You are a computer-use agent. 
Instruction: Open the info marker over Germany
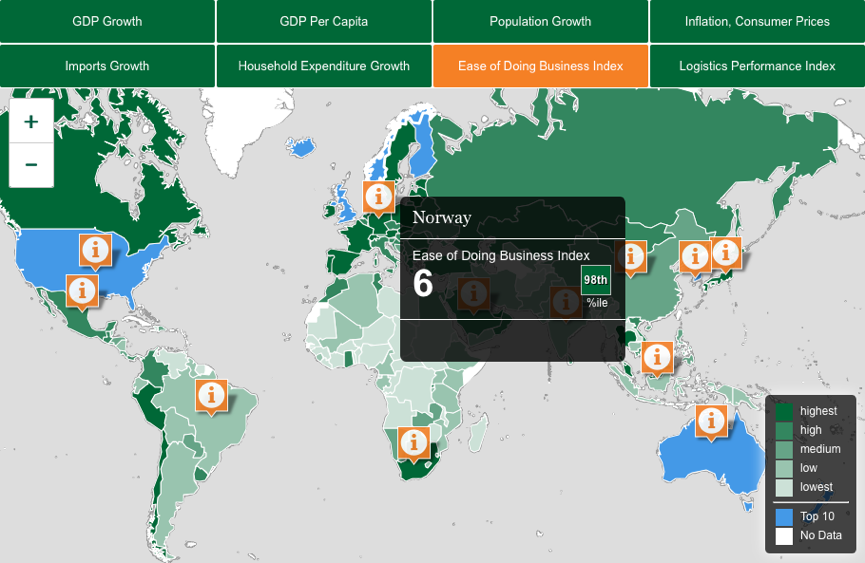(x=378, y=196)
